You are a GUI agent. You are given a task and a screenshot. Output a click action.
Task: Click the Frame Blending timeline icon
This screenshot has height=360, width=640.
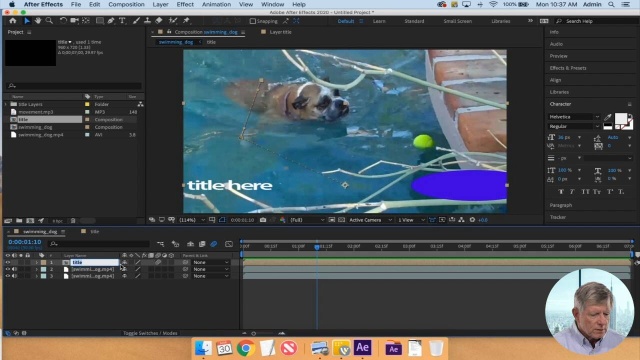[202, 244]
